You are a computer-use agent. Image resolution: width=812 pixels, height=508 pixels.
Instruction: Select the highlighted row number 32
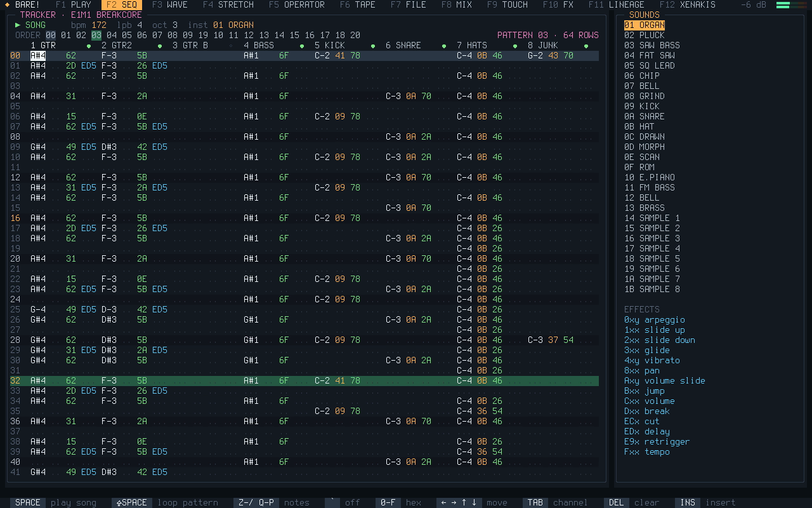[15, 380]
